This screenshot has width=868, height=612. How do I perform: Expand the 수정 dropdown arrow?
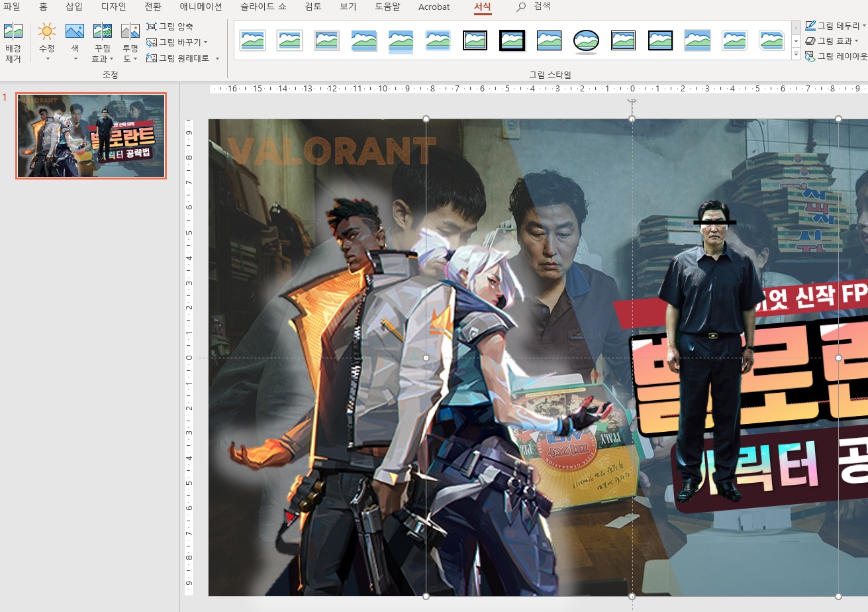coord(47,59)
